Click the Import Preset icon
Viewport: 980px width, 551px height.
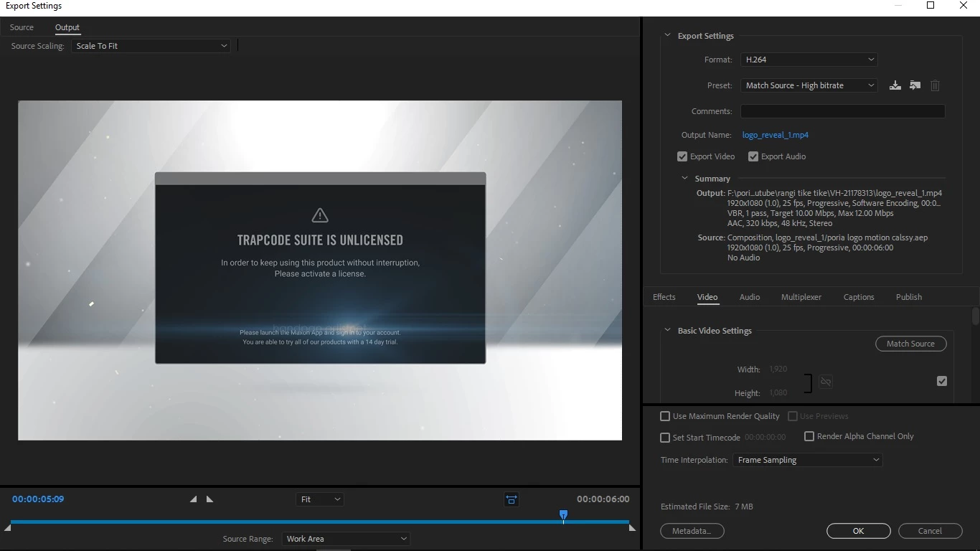[915, 85]
